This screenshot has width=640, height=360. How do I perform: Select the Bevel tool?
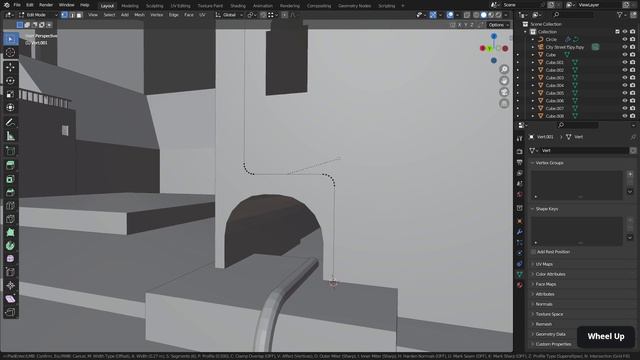click(11, 192)
